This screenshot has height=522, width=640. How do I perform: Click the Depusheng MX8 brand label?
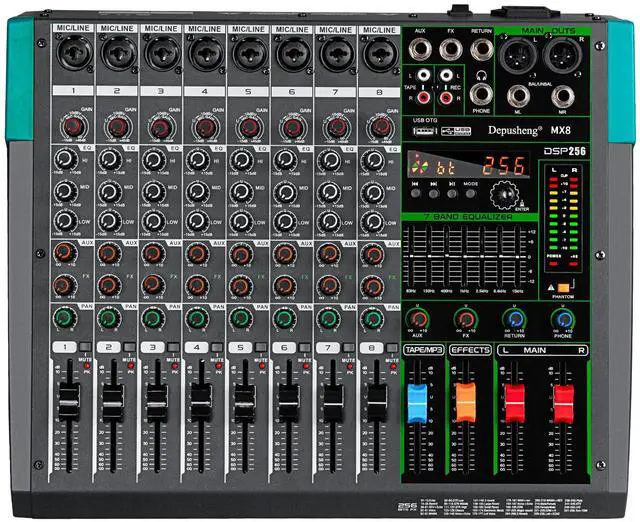click(x=529, y=130)
